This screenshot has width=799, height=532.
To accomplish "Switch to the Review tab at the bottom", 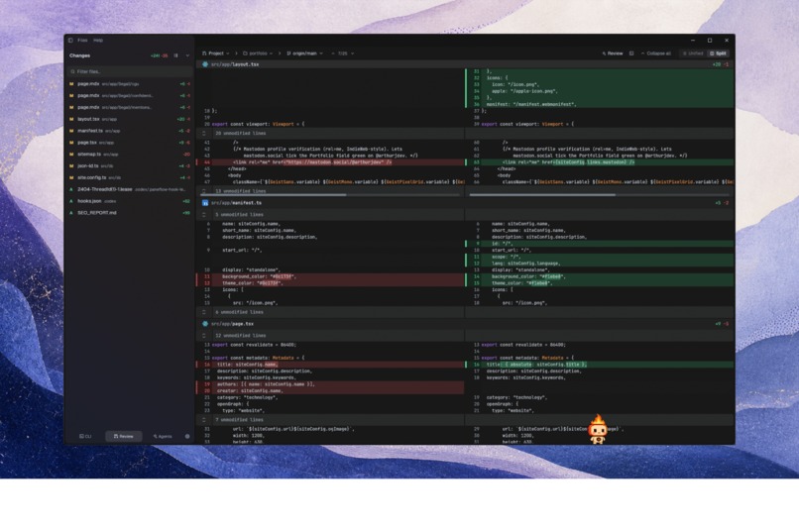I will pos(124,437).
